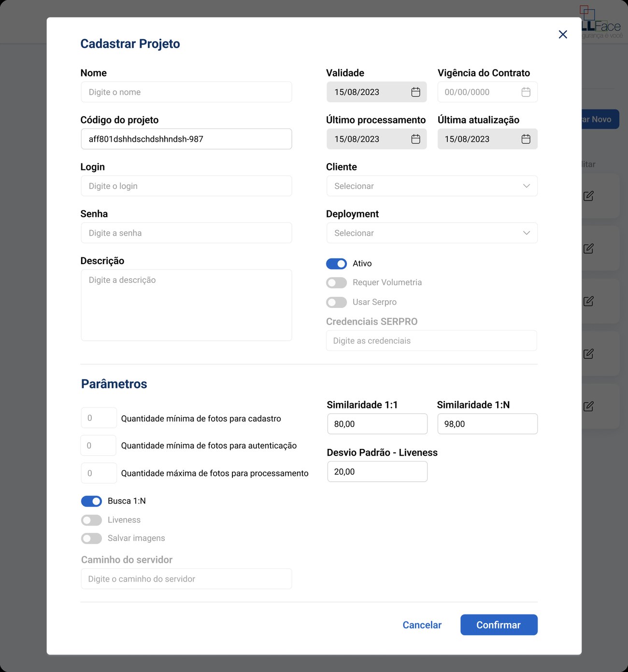Expand the Deployment dropdown

pos(432,233)
